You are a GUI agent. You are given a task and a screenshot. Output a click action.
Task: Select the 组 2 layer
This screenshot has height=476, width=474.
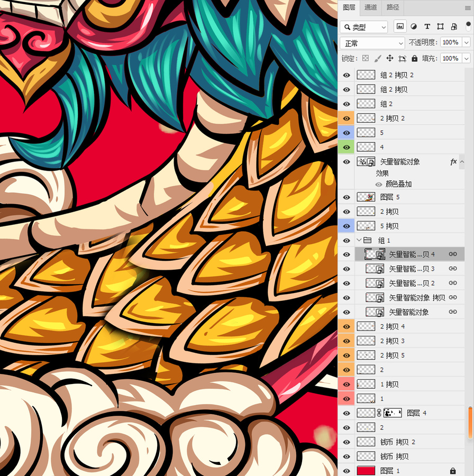409,104
